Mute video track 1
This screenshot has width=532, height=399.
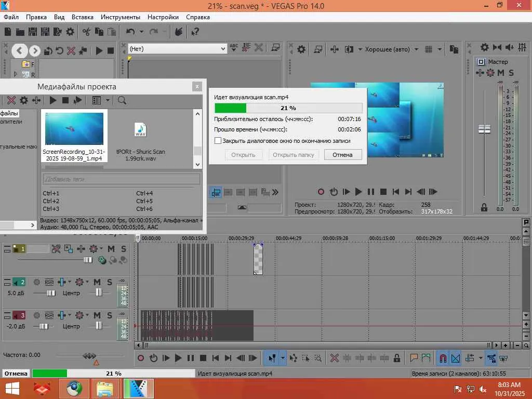pyautogui.click(x=111, y=249)
